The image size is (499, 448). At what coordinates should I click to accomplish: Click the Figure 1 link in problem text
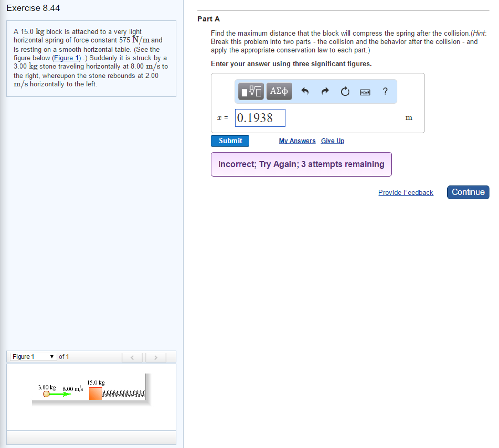click(66, 58)
